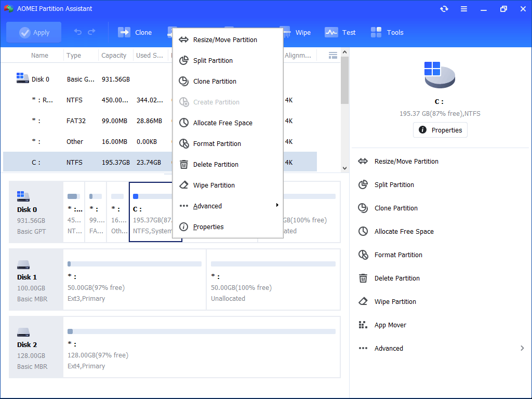532x399 pixels.
Task: Click the Advanced dots icon in the right panel
Action: point(363,348)
